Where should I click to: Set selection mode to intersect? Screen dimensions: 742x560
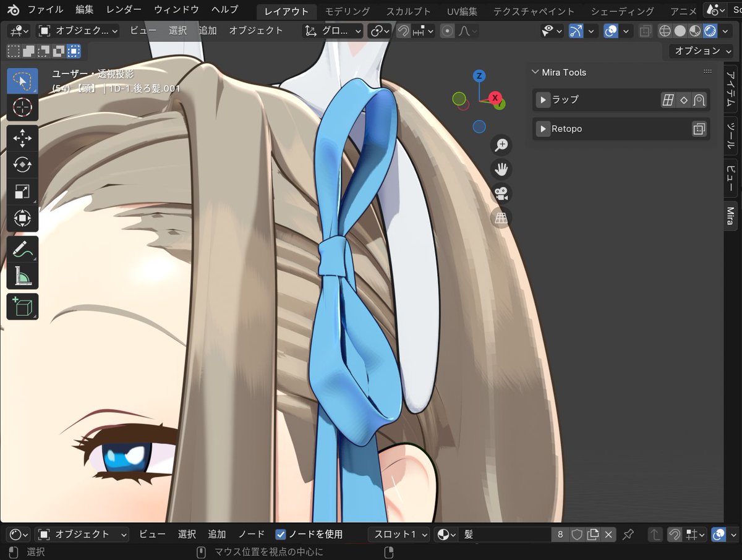(73, 51)
